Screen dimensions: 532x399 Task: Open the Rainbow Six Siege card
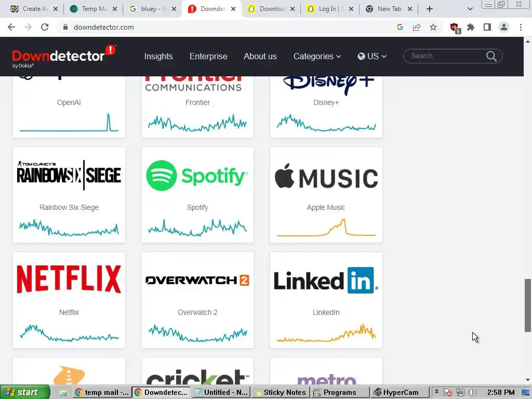[x=69, y=195]
